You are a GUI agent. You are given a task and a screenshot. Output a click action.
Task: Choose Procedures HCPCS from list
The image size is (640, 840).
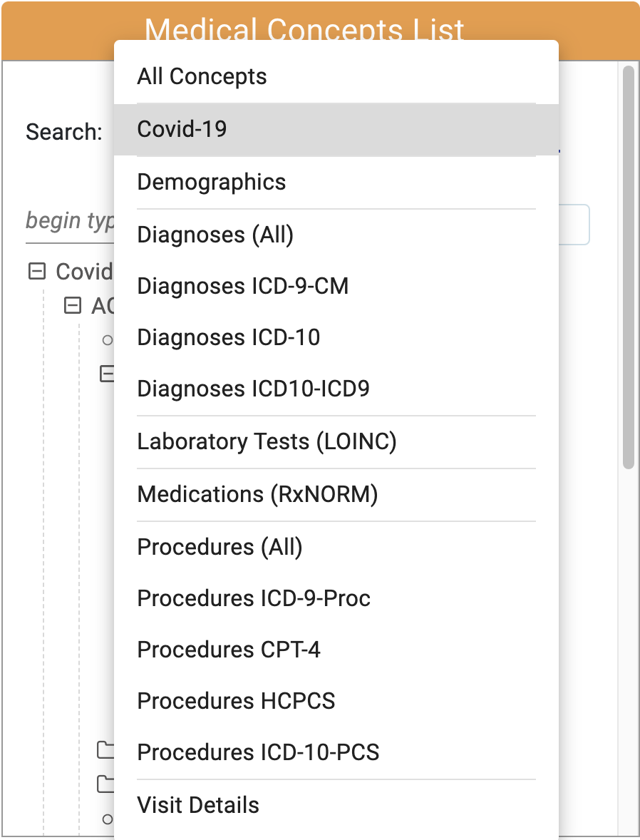(x=236, y=701)
